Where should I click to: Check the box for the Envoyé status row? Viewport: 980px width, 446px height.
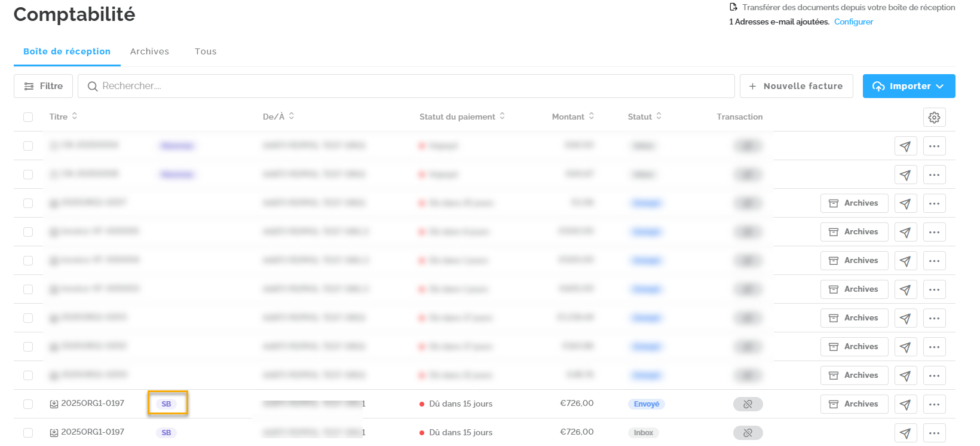pyautogui.click(x=28, y=404)
